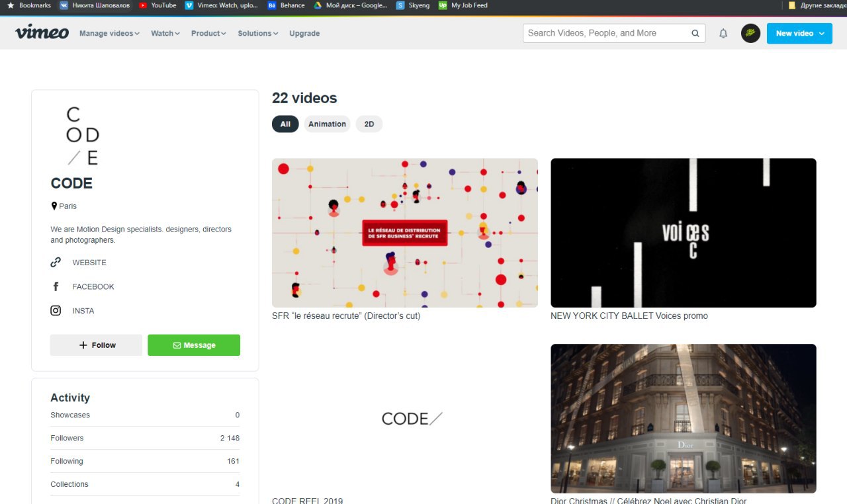Click the 2 148 followers count
The image size is (847, 504).
pos(230,438)
